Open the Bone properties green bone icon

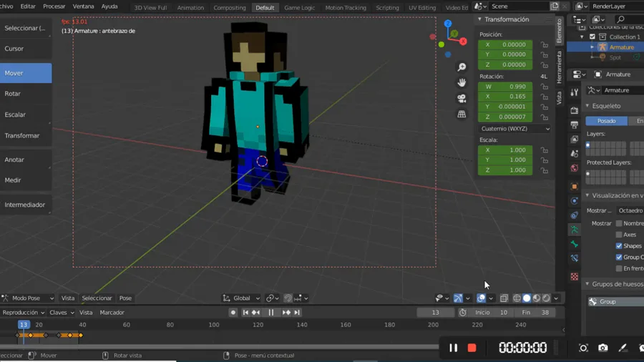pos(575,244)
